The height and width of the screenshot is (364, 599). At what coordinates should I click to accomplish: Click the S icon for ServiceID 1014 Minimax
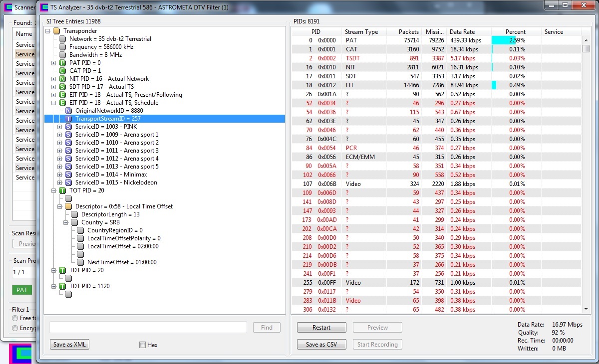tap(68, 175)
